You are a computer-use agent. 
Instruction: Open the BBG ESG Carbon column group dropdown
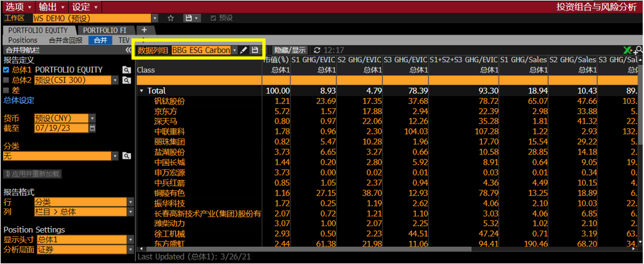(235, 50)
